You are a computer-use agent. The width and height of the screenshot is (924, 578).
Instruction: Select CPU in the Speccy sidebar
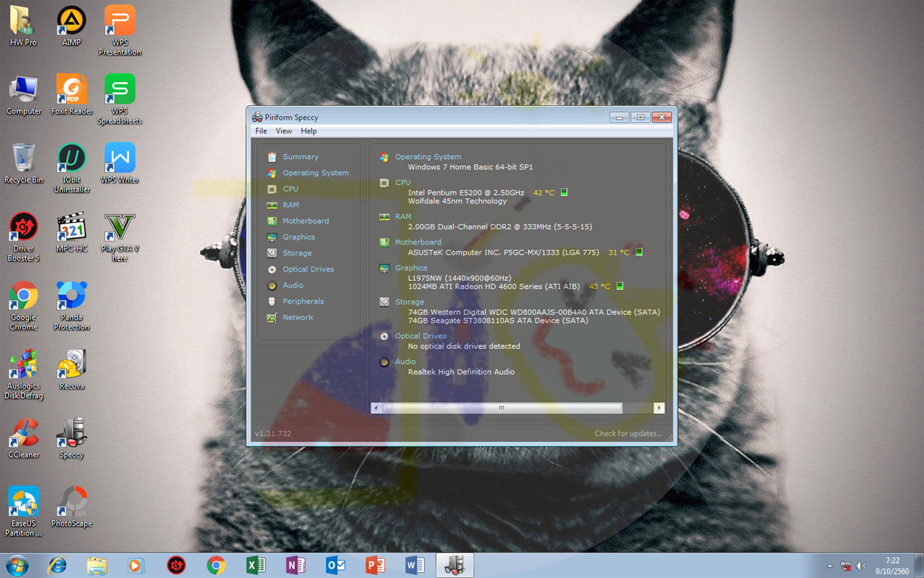pyautogui.click(x=290, y=189)
